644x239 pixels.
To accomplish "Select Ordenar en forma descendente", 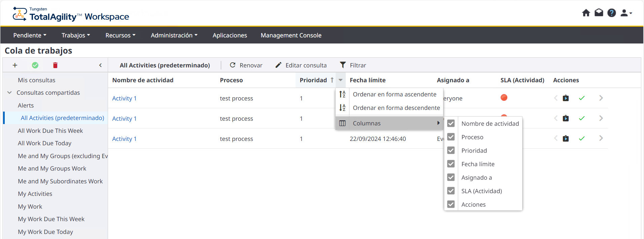I will [x=396, y=108].
